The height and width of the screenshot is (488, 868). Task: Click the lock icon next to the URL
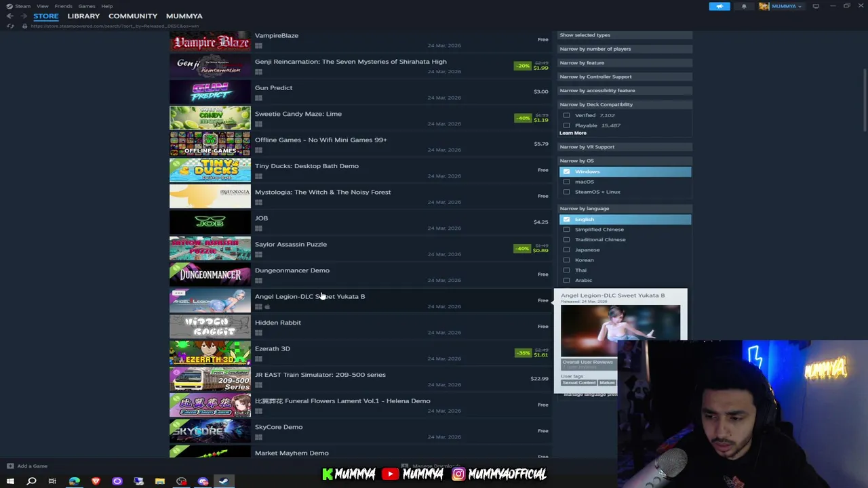pyautogui.click(x=24, y=26)
